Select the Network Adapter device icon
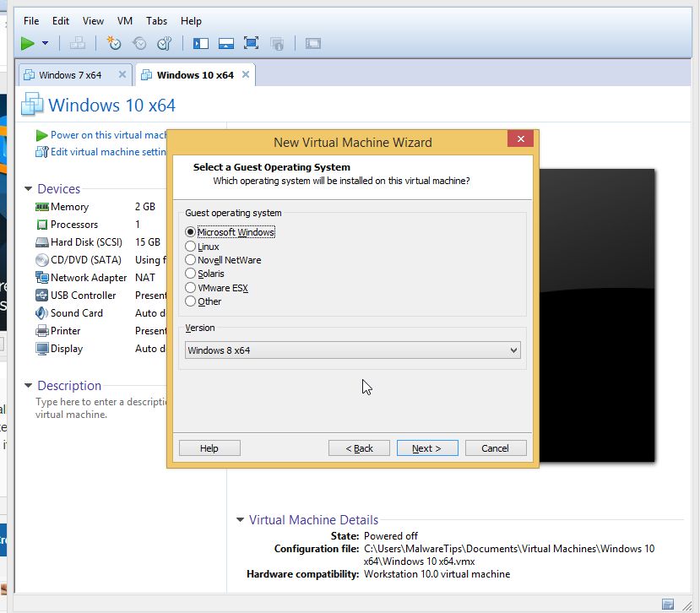The height and width of the screenshot is (613, 700). click(42, 278)
